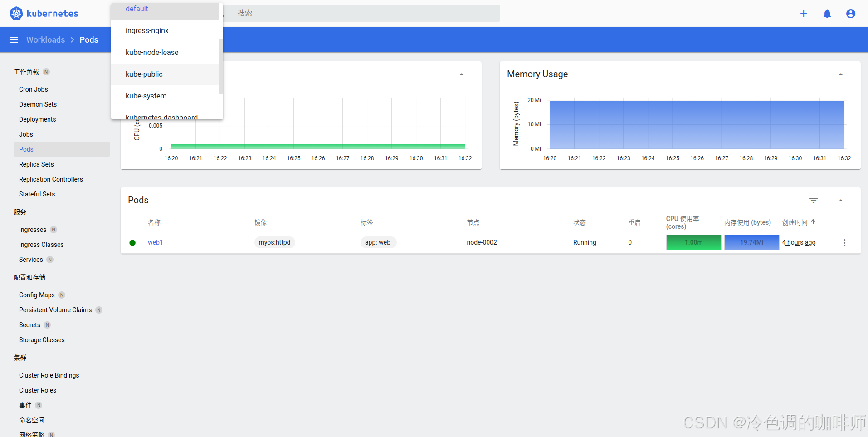Screen dimensions: 868x437
Task: Open the web1 row actions menu
Action: point(844,243)
